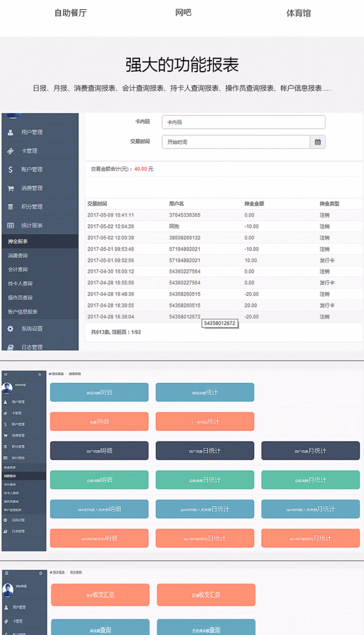Screen dimensions: 364x635
Task: Click the dollar icon beside 账户管理
Action: coord(11,169)
